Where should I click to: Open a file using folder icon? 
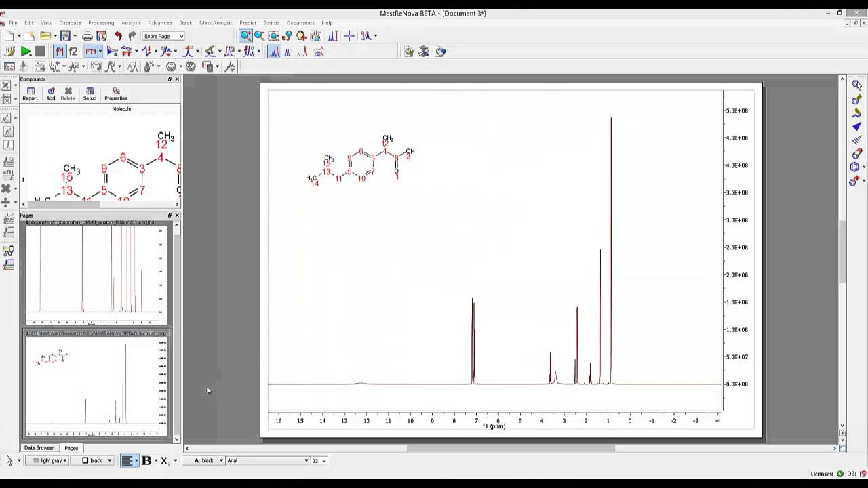(x=45, y=36)
